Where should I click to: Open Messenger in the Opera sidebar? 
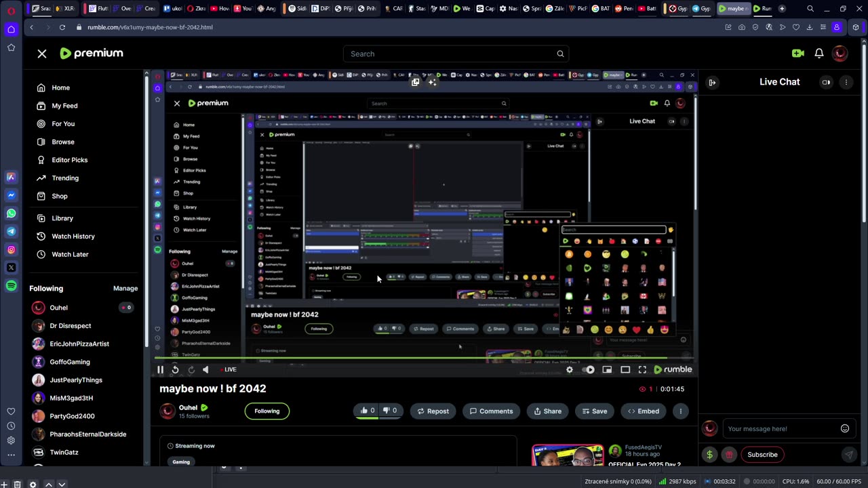point(11,195)
